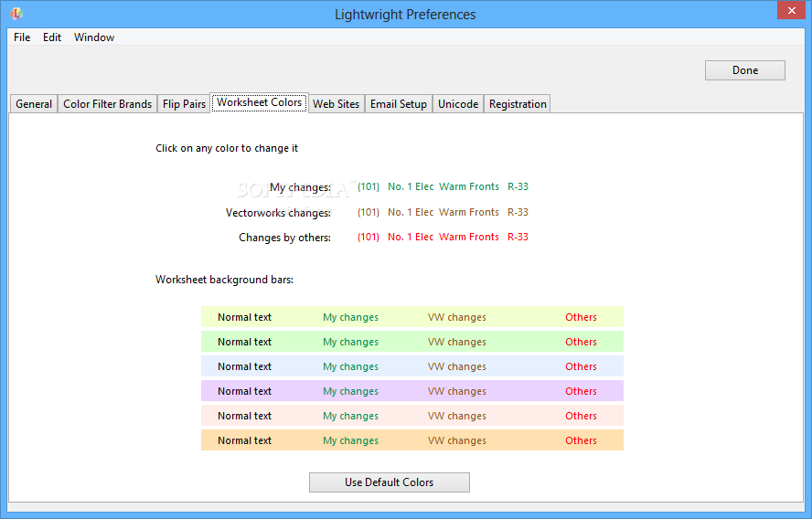Switch to the General tab
Screen dimensions: 812x519
click(34, 104)
